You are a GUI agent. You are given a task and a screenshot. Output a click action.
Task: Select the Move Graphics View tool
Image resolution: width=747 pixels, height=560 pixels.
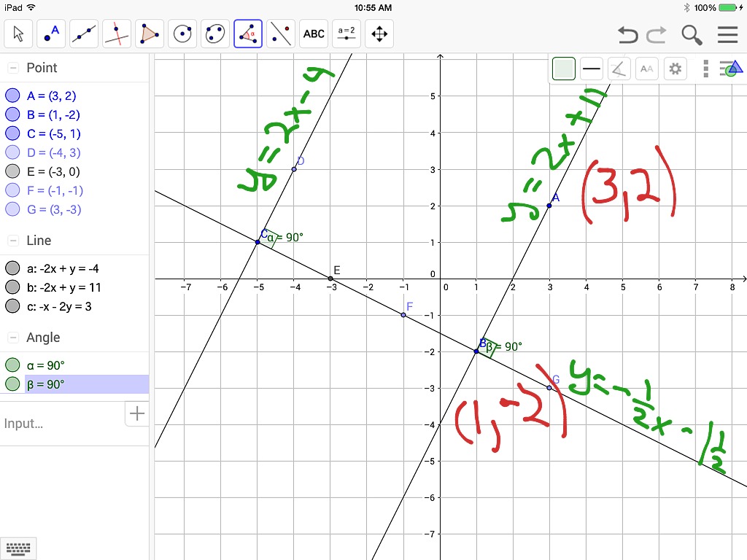[x=379, y=34]
